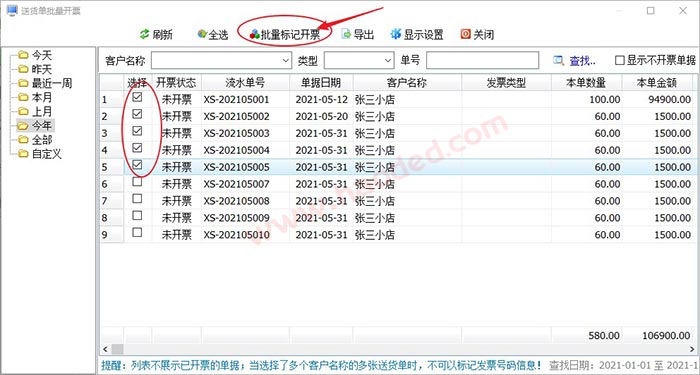Click the 导出 export icon
Viewport: 700px width, 375px height.
[x=346, y=34]
